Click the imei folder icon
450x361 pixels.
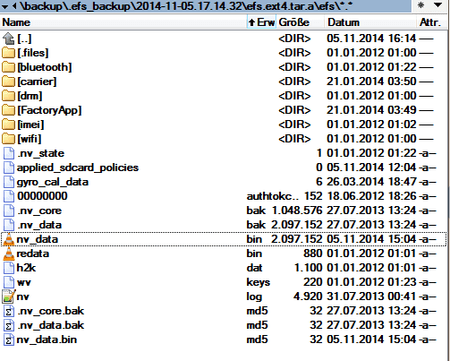tap(9, 125)
